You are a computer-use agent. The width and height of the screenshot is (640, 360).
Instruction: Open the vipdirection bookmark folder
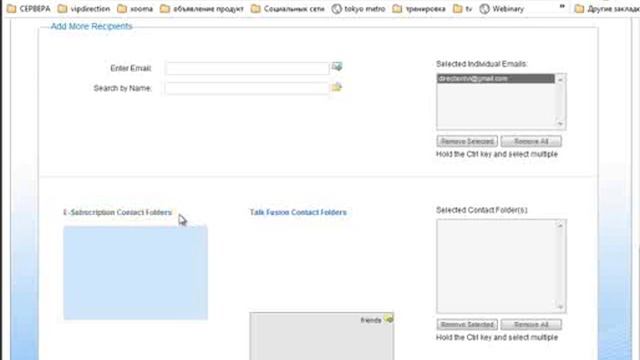pos(84,9)
